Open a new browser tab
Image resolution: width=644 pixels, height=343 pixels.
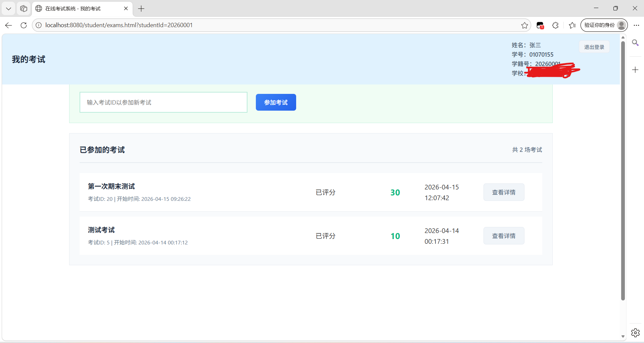point(141,9)
